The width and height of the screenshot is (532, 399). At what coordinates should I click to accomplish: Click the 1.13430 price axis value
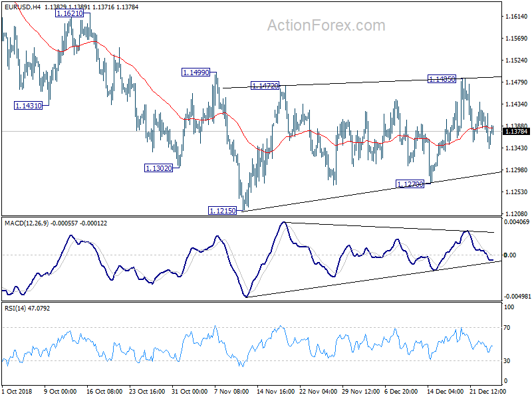click(516, 148)
